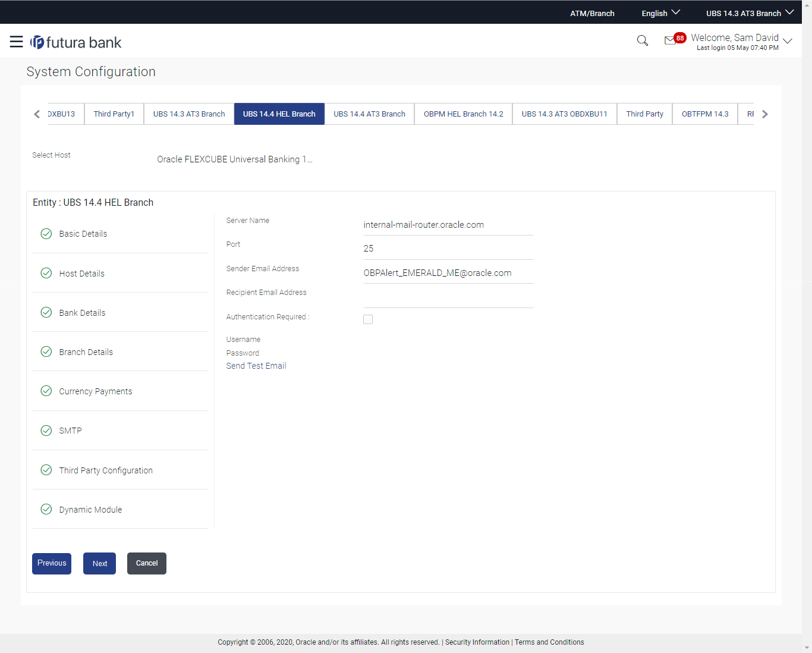Switch to the Third Party1 tab
This screenshot has width=812, height=653.
(x=114, y=114)
